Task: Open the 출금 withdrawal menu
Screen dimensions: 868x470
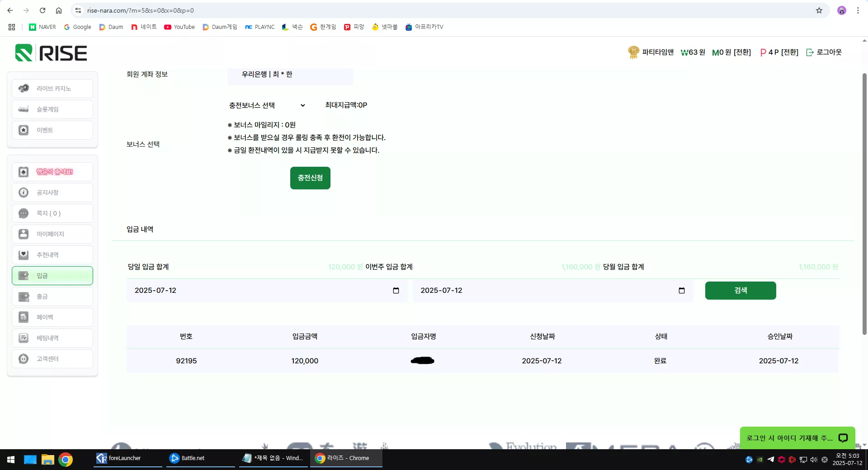Action: [52, 296]
